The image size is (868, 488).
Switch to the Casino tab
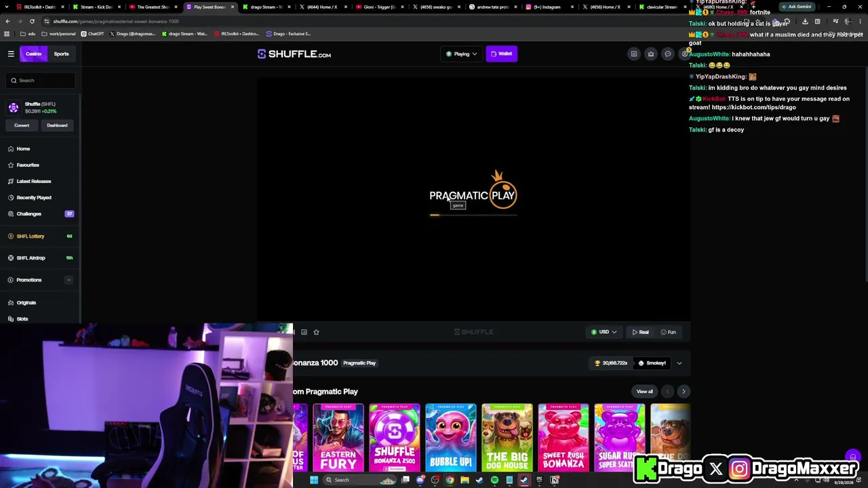[x=33, y=54]
